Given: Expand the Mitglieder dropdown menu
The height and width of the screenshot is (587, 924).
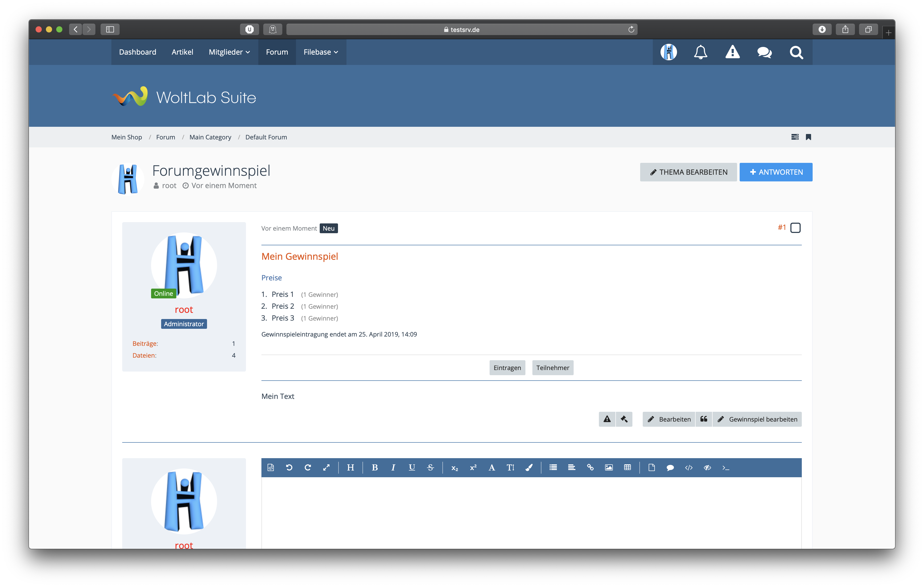Looking at the screenshot, I should pyautogui.click(x=229, y=52).
